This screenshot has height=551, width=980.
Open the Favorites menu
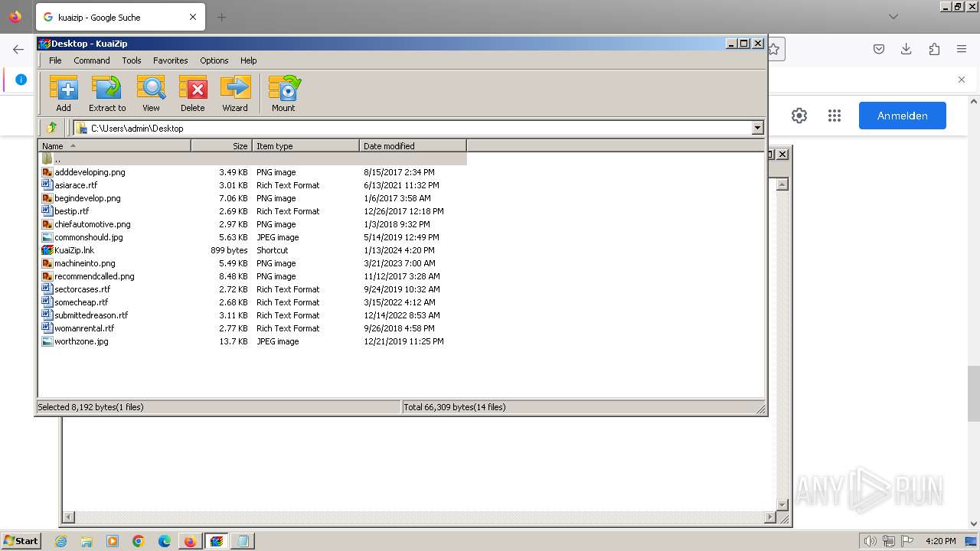pos(170,60)
